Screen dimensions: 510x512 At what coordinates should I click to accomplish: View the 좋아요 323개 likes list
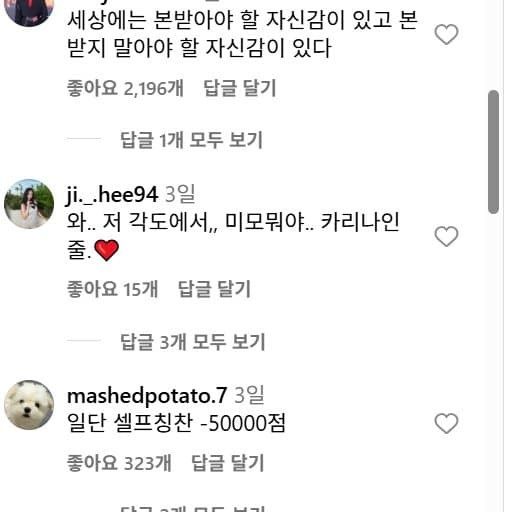(x=119, y=463)
